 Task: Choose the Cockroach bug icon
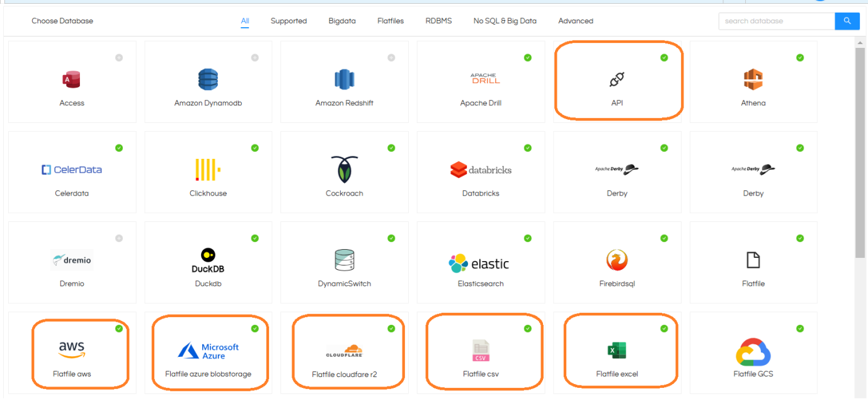coord(345,169)
